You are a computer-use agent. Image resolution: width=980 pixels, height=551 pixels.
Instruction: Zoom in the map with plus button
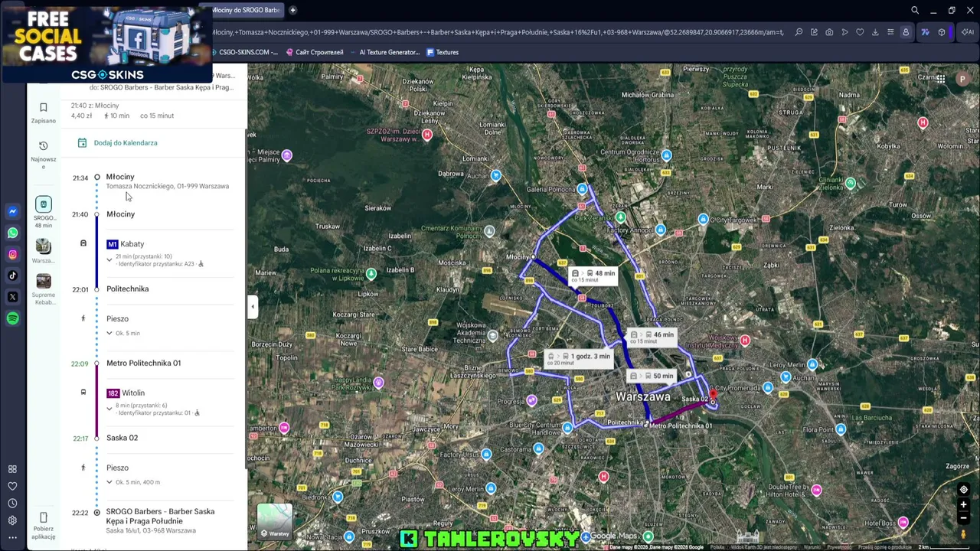tap(963, 505)
